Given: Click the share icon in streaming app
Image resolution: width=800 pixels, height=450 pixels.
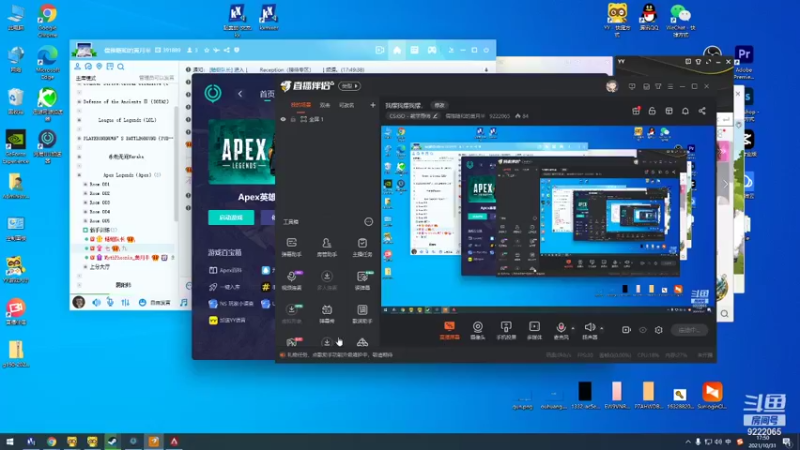Looking at the screenshot, I should [x=702, y=111].
